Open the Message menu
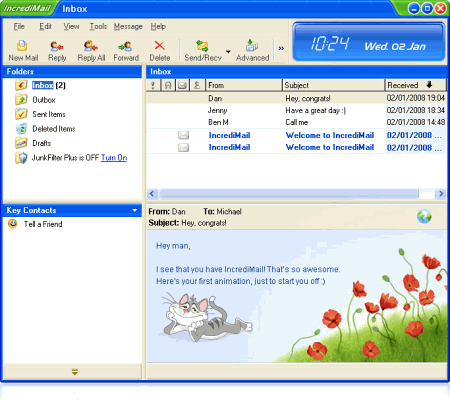 coord(128,26)
